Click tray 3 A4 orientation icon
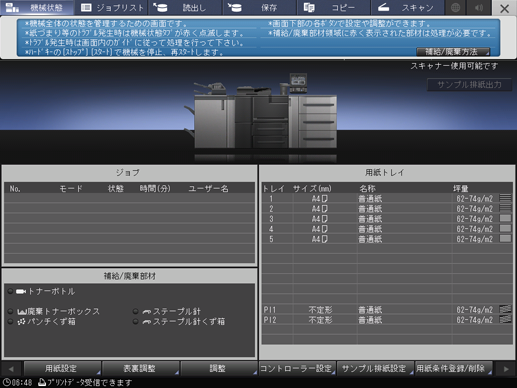This screenshot has height=388, width=517. click(x=324, y=219)
